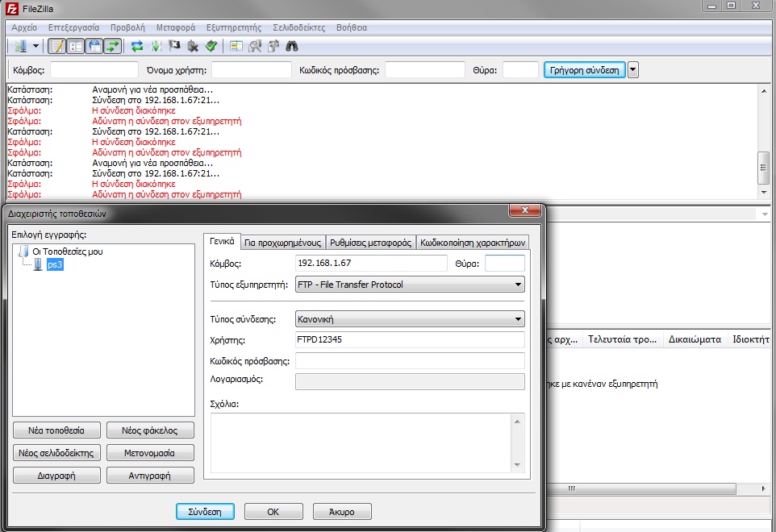Click the Δικαιώματα column header

tap(695, 339)
